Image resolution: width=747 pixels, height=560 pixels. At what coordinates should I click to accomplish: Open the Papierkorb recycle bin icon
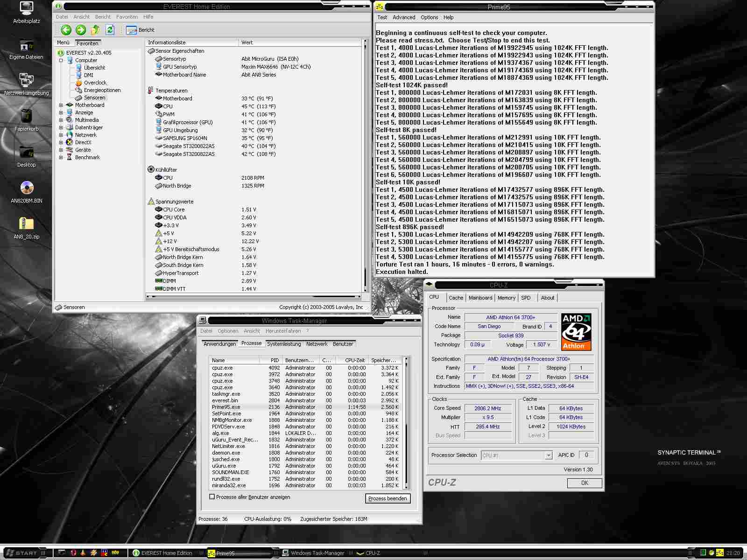pyautogui.click(x=27, y=120)
